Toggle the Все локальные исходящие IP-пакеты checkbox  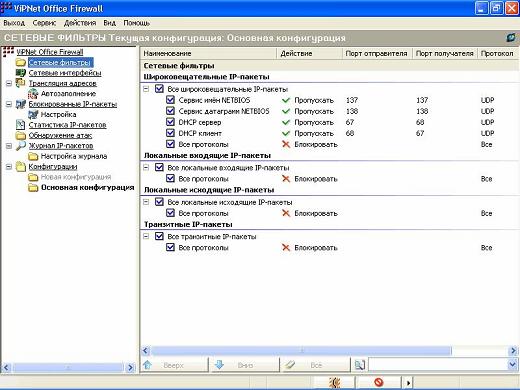[159, 202]
